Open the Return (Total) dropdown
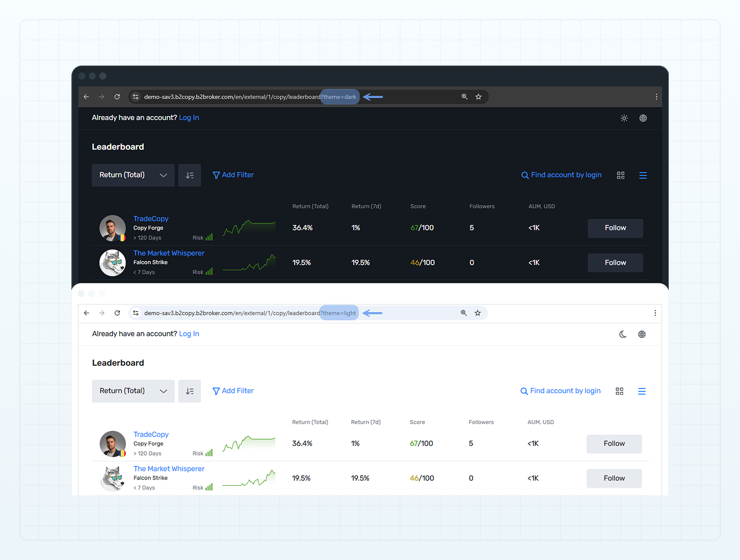 (133, 175)
